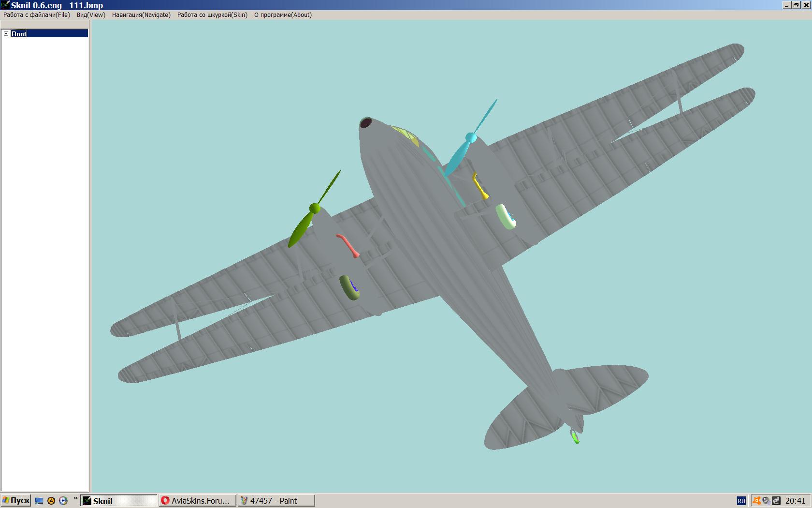This screenshot has width=812, height=508.
Task: Click the bright green tail wheel
Action: (575, 436)
